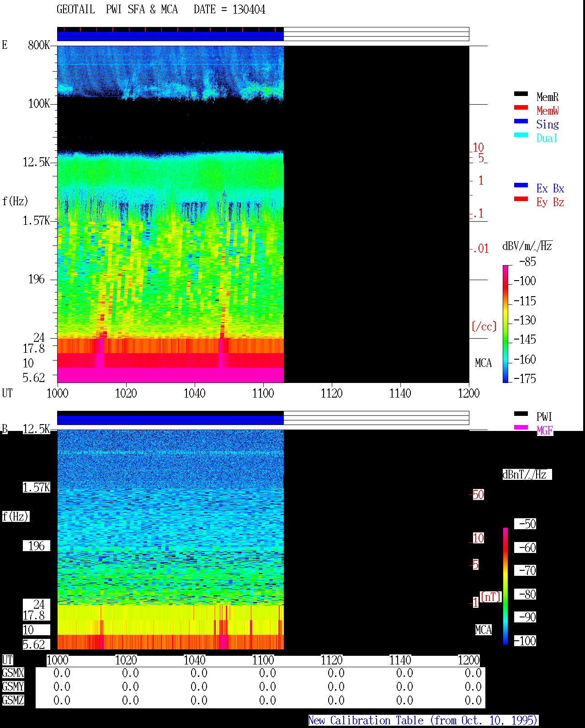Image resolution: width=585 pixels, height=728 pixels.
Task: Click the red 50 marker beside the B panel
Action: click(x=478, y=494)
